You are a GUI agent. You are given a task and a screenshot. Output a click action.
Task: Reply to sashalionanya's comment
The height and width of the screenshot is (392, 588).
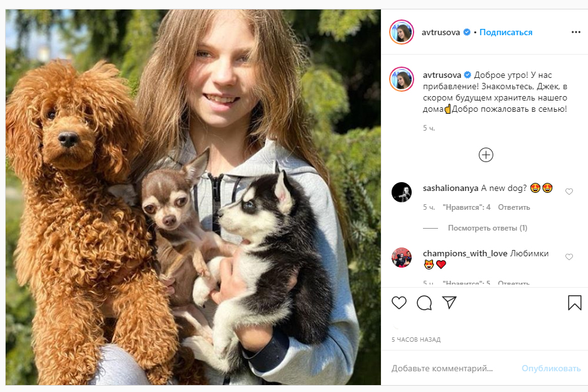tap(514, 207)
